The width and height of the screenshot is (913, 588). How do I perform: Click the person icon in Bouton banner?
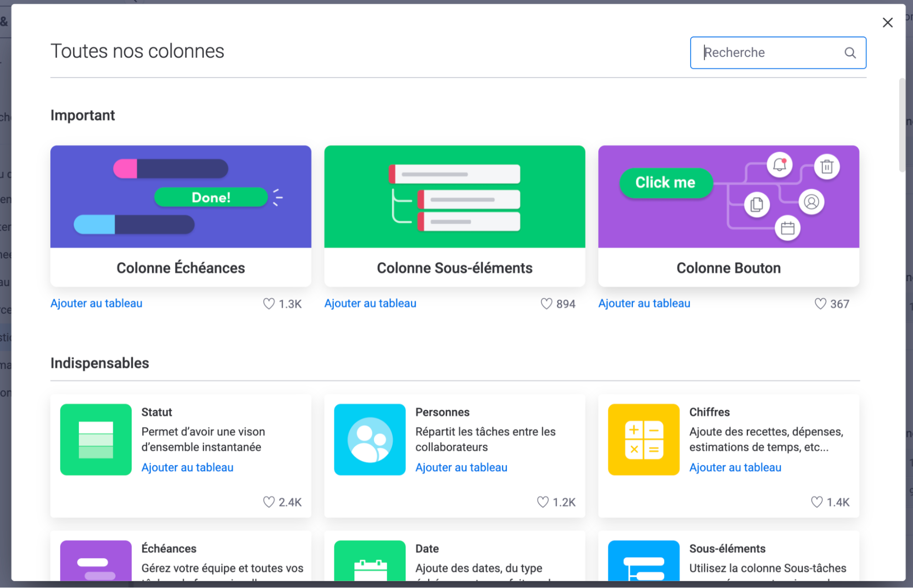point(812,202)
